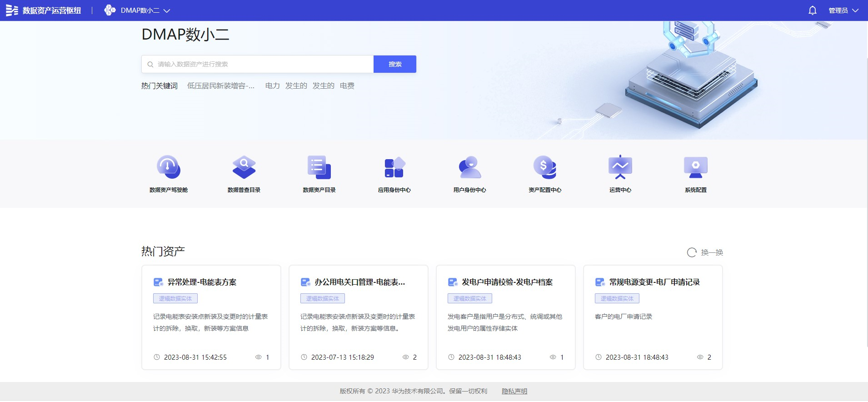
Task: Click the 数据资产运营枢纽 logo icon
Action: click(x=12, y=10)
